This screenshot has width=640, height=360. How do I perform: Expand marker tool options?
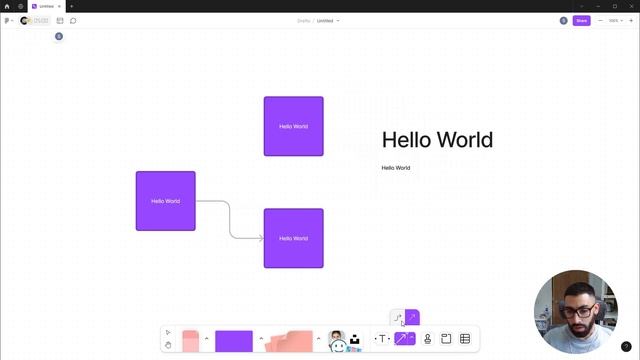[x=207, y=338]
